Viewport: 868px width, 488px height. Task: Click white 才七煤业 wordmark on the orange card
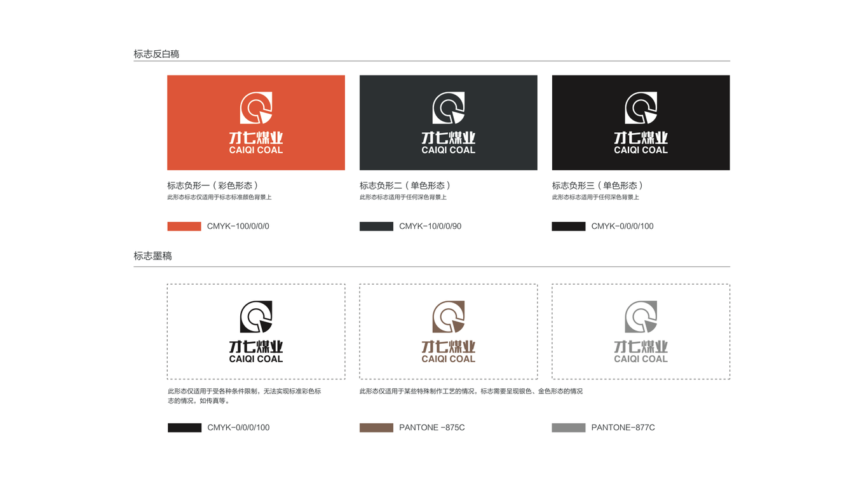coord(256,138)
